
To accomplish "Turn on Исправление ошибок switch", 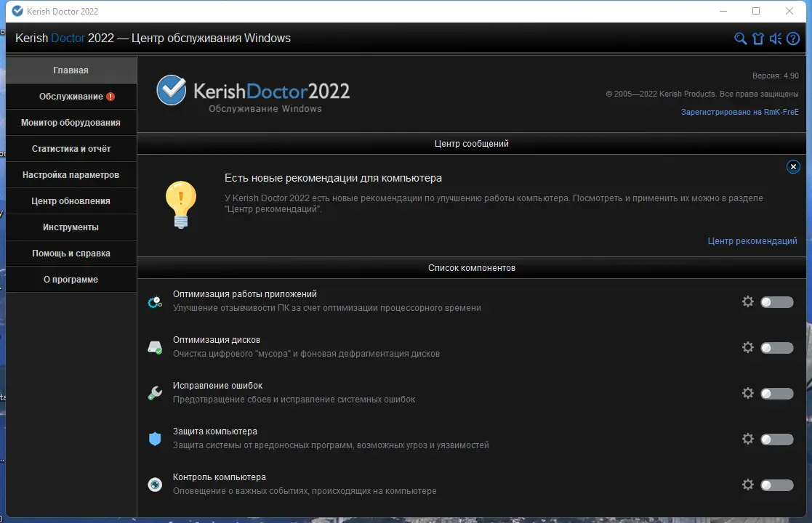I will [777, 394].
